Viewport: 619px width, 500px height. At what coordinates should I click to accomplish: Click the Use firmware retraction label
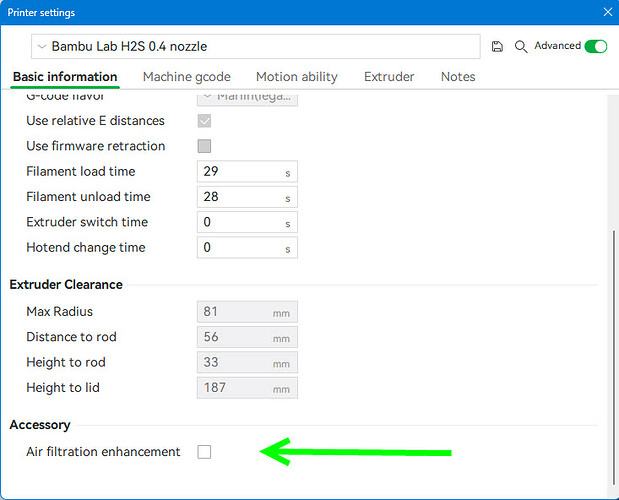(96, 146)
